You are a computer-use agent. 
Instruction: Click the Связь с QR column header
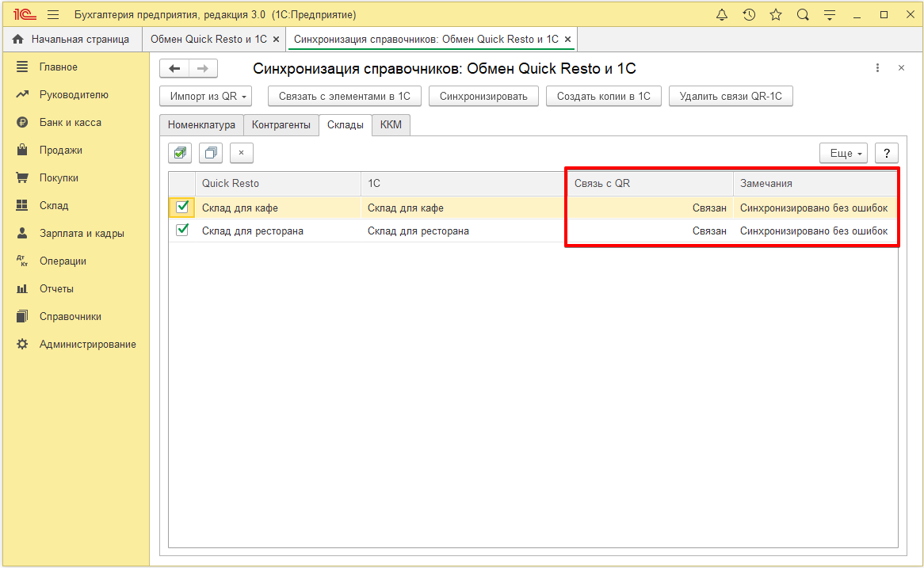(x=650, y=183)
